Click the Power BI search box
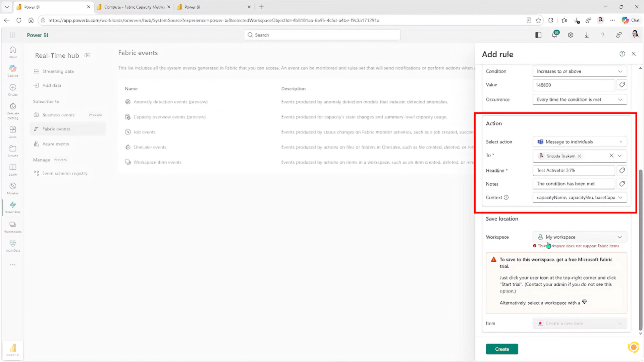The height and width of the screenshot is (362, 644). coord(322,35)
